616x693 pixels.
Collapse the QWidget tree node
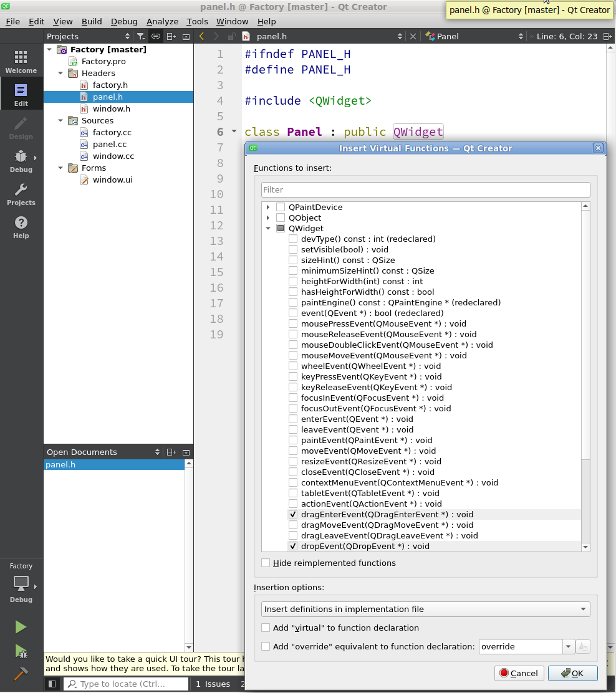[268, 228]
